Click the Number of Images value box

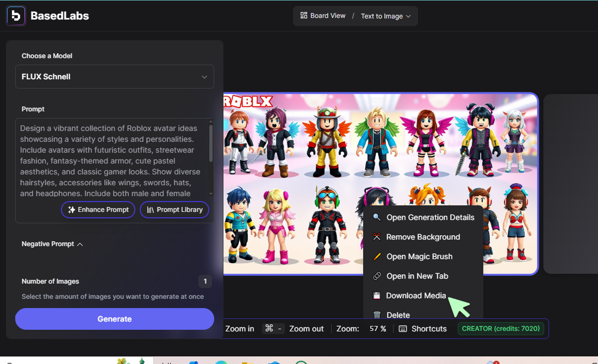pos(205,281)
